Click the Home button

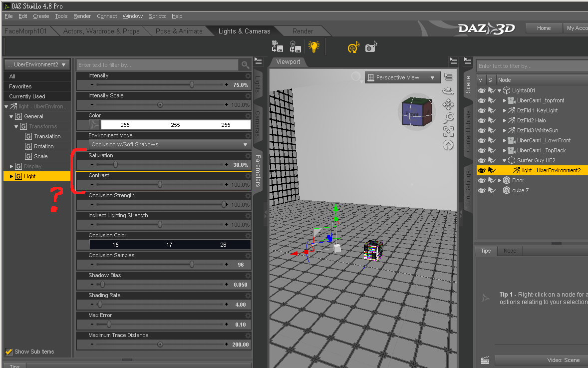pyautogui.click(x=544, y=28)
